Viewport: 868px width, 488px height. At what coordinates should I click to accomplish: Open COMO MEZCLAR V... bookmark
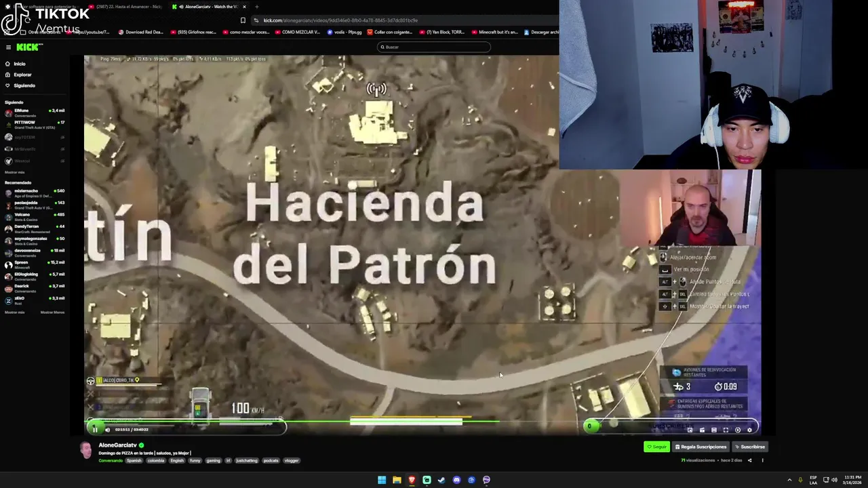click(297, 32)
